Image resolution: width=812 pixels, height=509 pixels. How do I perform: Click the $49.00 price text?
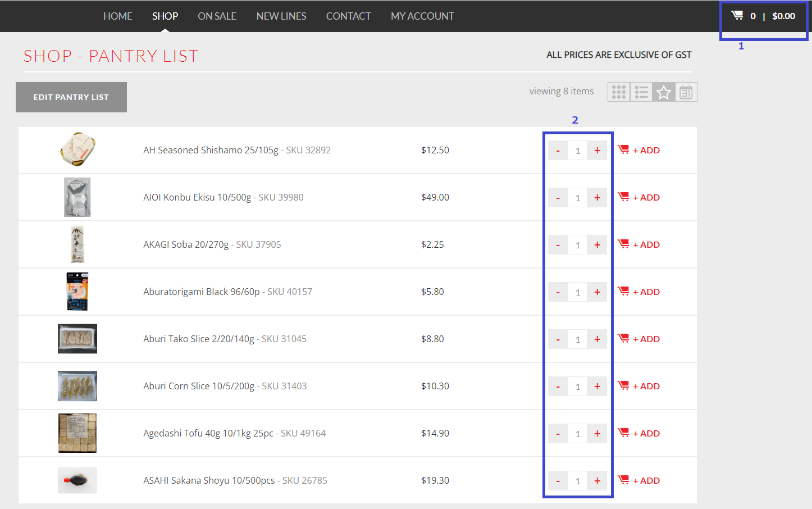click(x=435, y=197)
